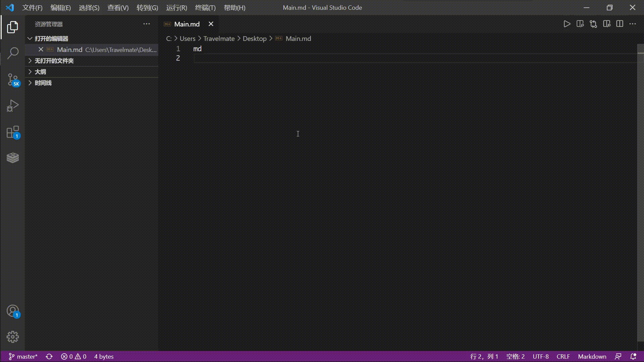Screen dimensions: 644x362
Task: Collapse the 打开的编辑器 section
Action: 51,39
